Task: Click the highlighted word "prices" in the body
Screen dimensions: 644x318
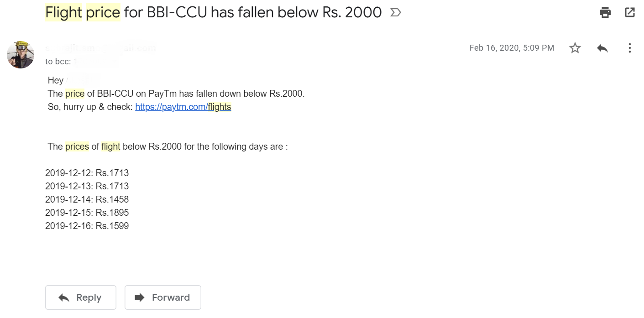Action: click(x=77, y=146)
